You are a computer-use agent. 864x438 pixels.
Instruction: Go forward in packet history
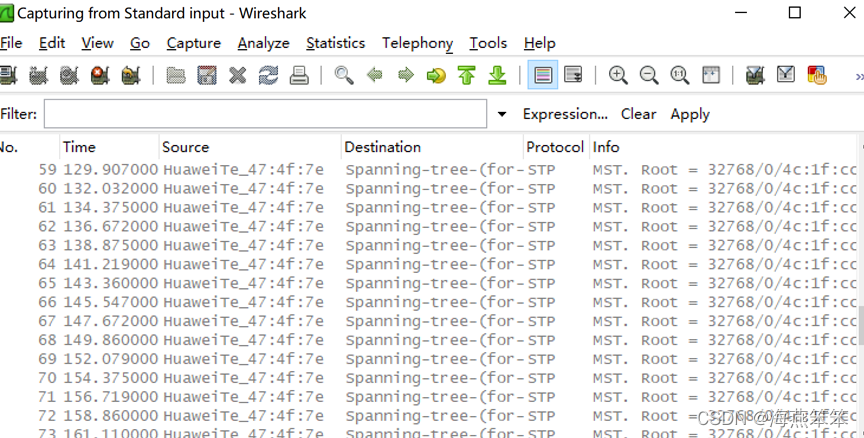[406, 75]
